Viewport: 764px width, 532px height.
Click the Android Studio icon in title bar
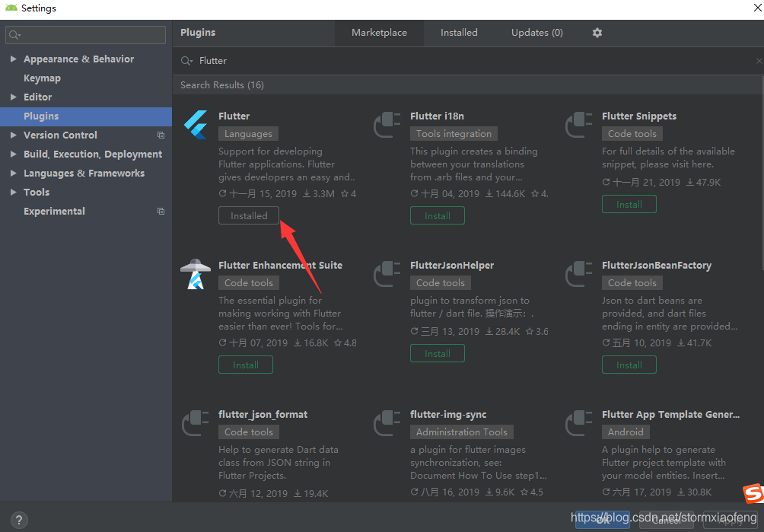11,8
